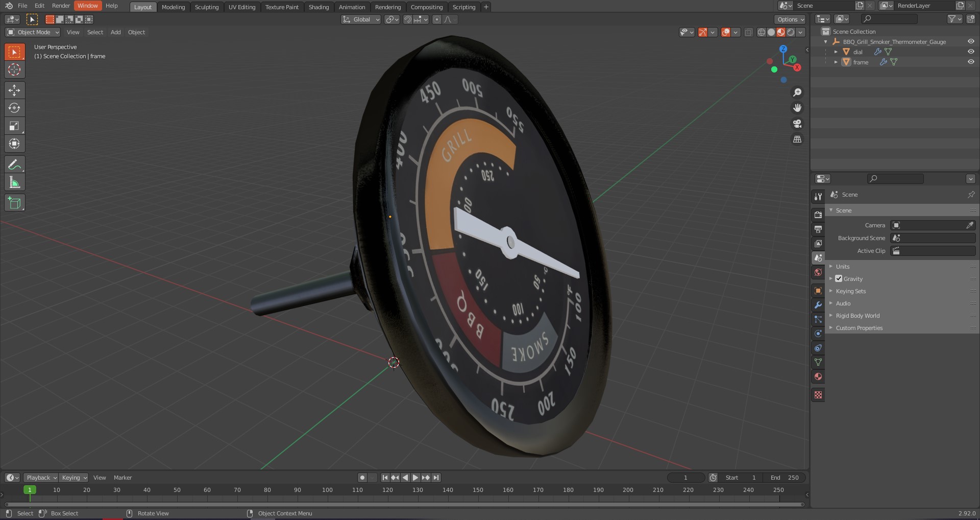Select the Select Box tool
Viewport: 980px width, 520px height.
pyautogui.click(x=14, y=52)
